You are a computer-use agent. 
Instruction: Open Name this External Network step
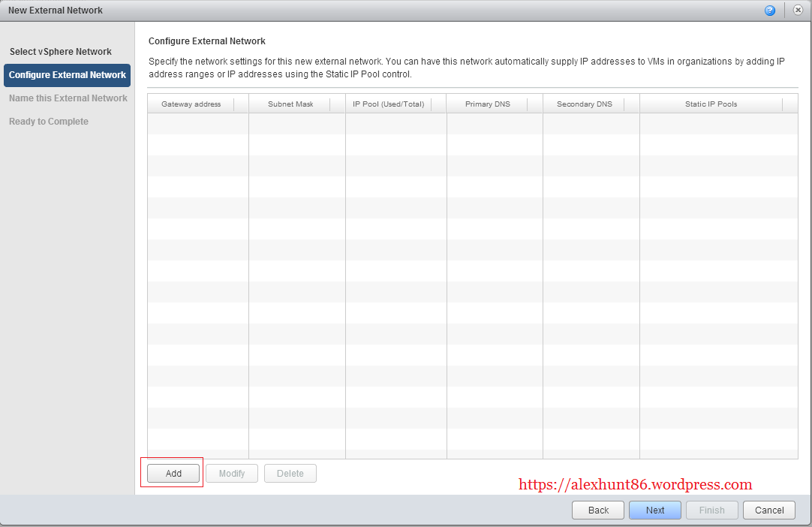click(x=68, y=98)
